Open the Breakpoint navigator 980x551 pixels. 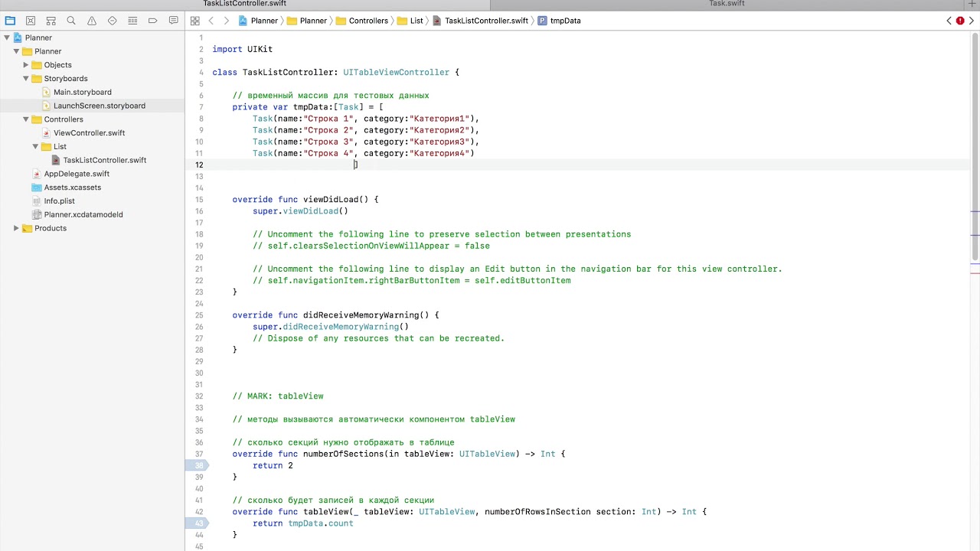[x=153, y=21]
